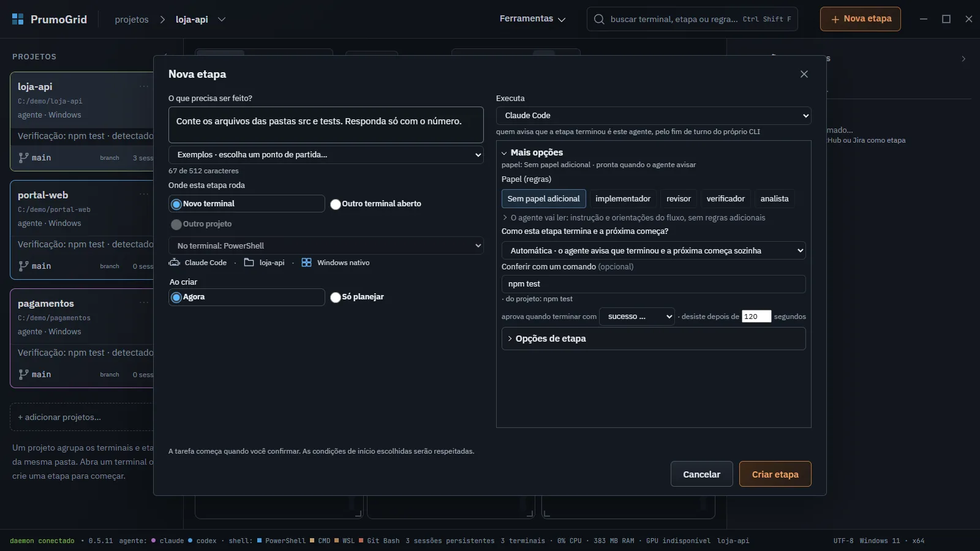Click the branch icon on pagamentos card

(x=23, y=374)
